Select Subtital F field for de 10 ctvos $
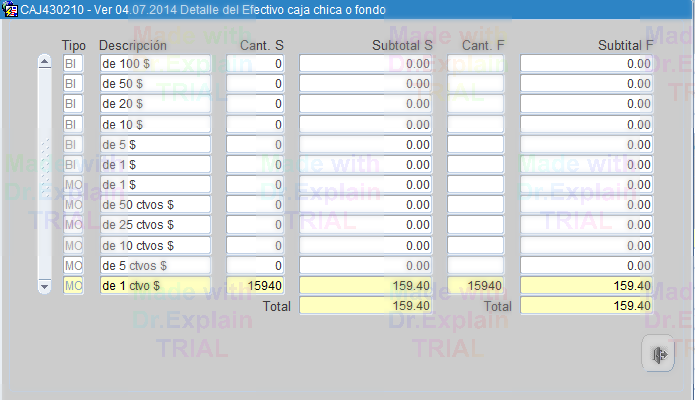 click(586, 246)
